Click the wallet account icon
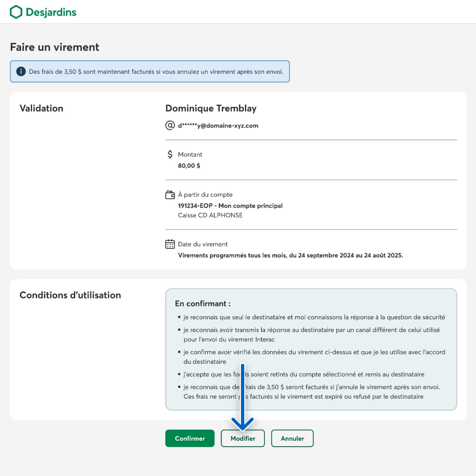Viewport: 476px width, 476px height. 170,195
